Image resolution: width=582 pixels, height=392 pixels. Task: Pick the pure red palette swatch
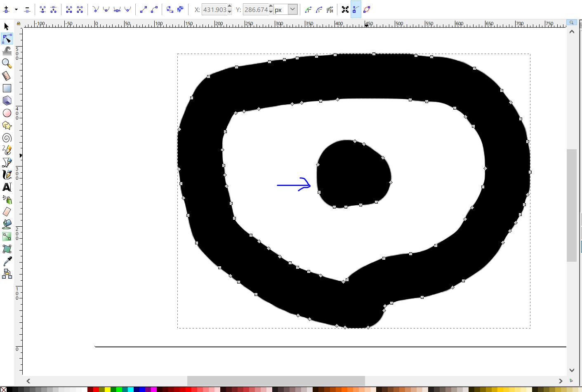[x=96, y=390]
